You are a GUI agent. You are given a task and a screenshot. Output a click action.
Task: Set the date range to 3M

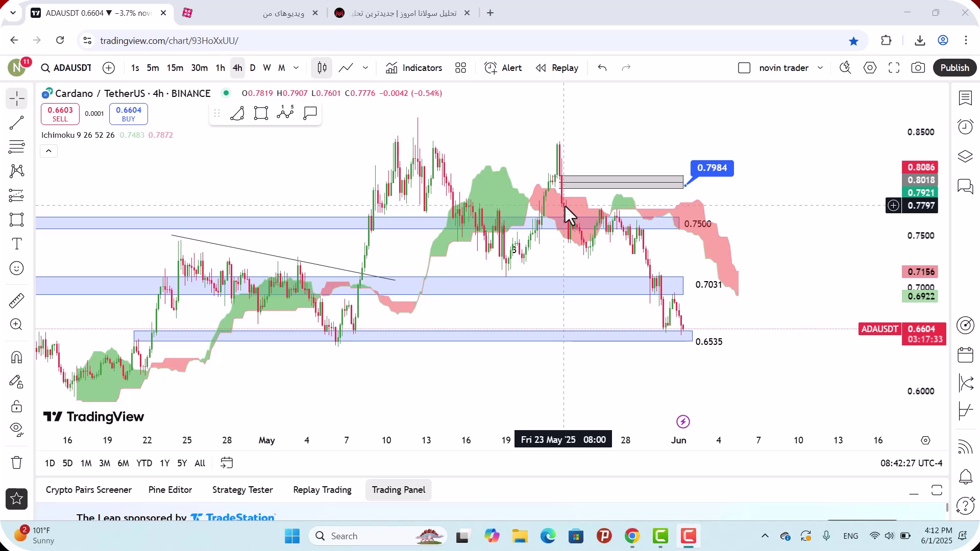105,463
